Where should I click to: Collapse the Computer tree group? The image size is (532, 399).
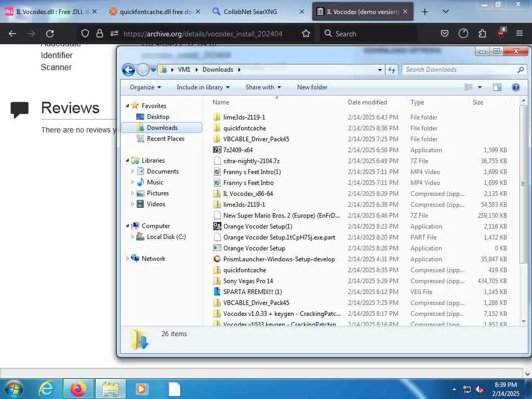tap(127, 226)
